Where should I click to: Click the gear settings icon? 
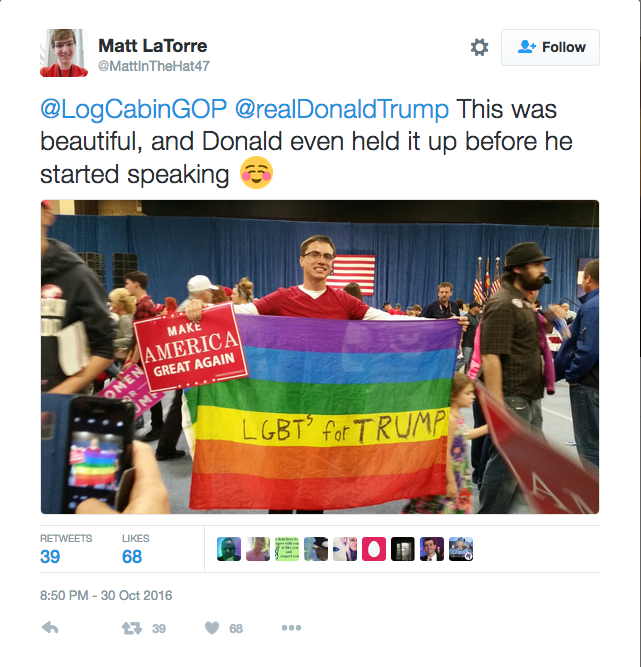pos(479,47)
